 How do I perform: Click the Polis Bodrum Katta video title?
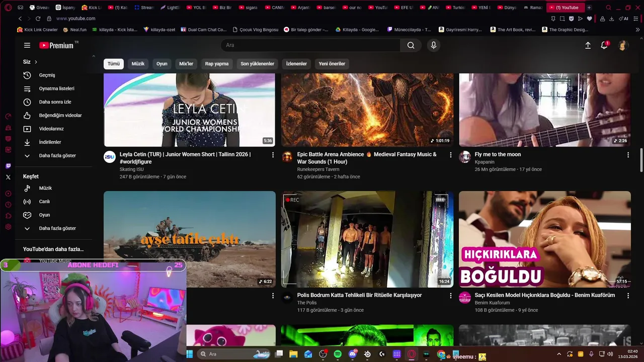click(x=359, y=295)
